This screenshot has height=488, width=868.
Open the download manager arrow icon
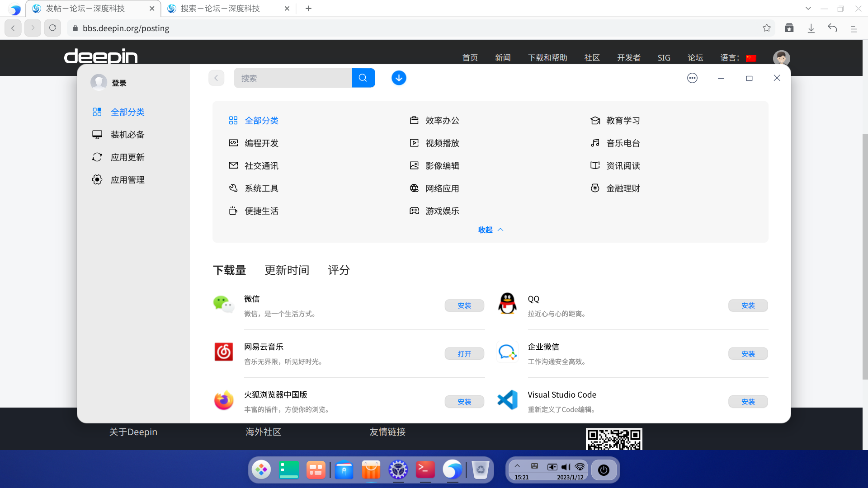pyautogui.click(x=398, y=78)
